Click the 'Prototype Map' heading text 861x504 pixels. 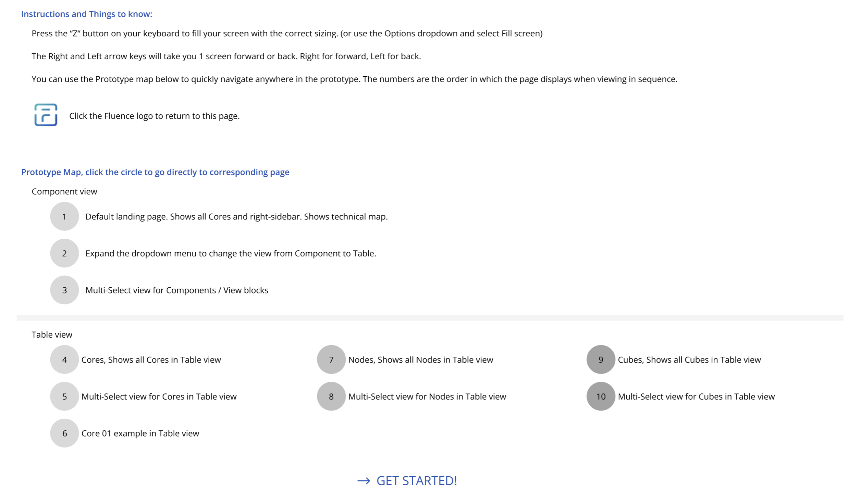[x=155, y=172]
